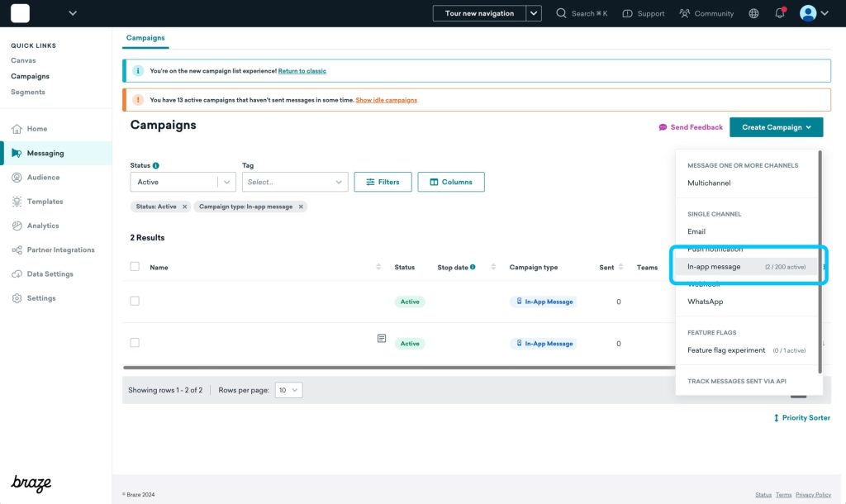Image resolution: width=846 pixels, height=504 pixels.
Task: Select Email from the create menu
Action: [696, 231]
